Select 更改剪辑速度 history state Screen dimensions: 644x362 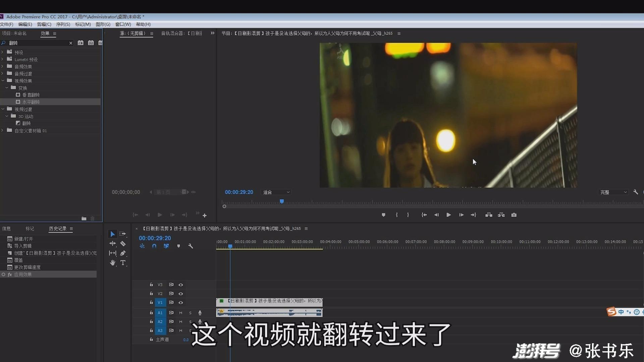tap(28, 267)
